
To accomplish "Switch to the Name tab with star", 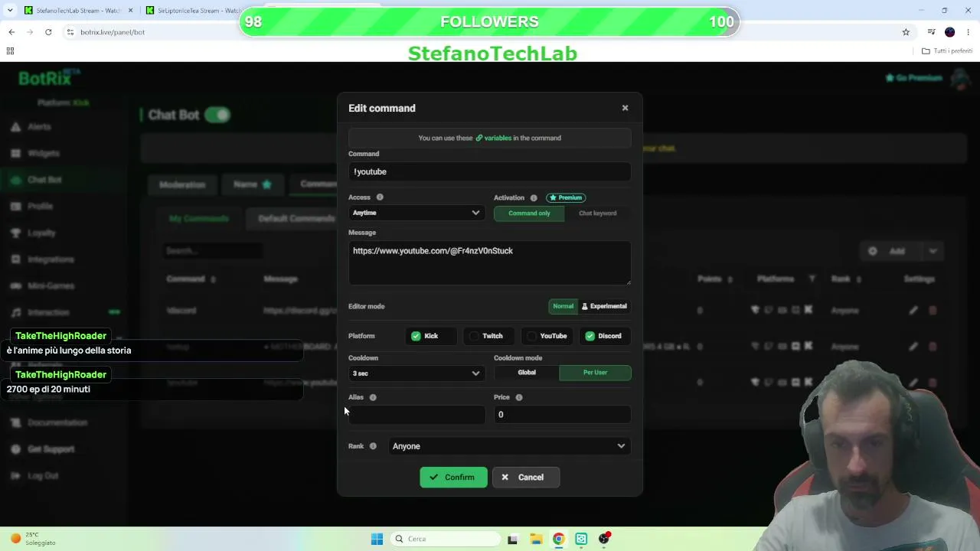I will 252,184.
